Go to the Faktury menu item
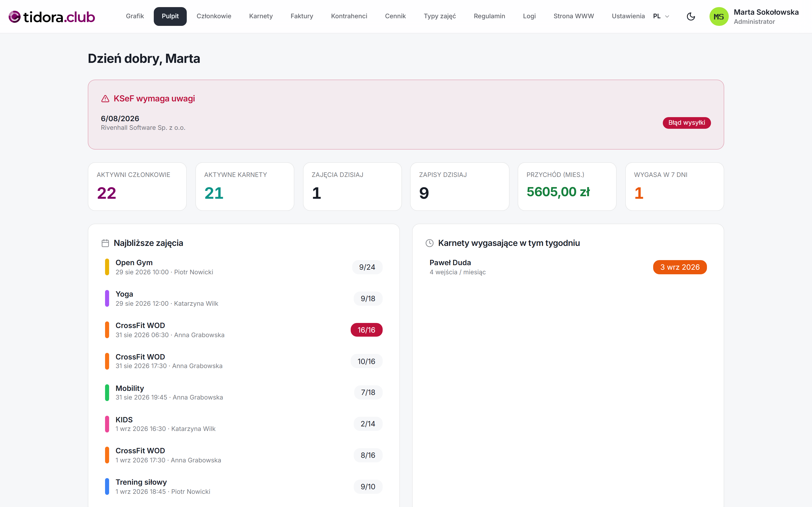This screenshot has width=812, height=507. (x=302, y=16)
